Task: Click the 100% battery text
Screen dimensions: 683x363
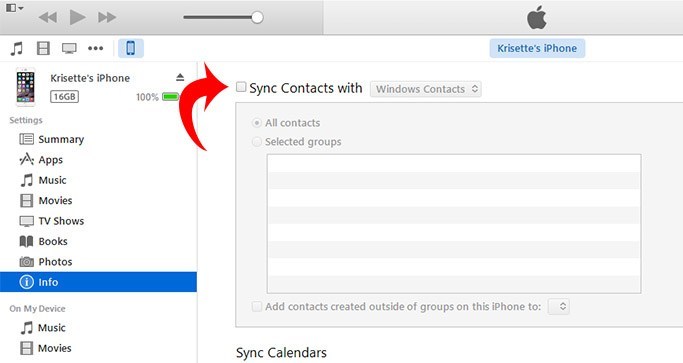Action: pos(147,97)
